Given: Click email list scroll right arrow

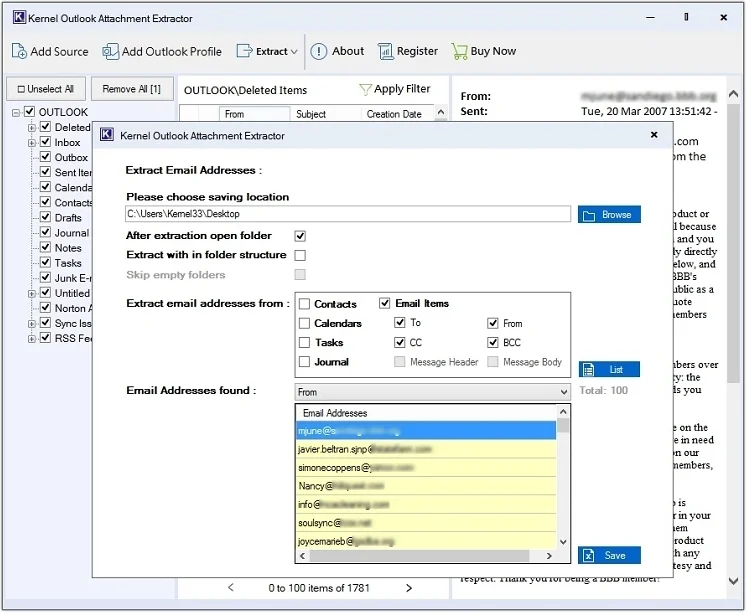Looking at the screenshot, I should pos(549,556).
